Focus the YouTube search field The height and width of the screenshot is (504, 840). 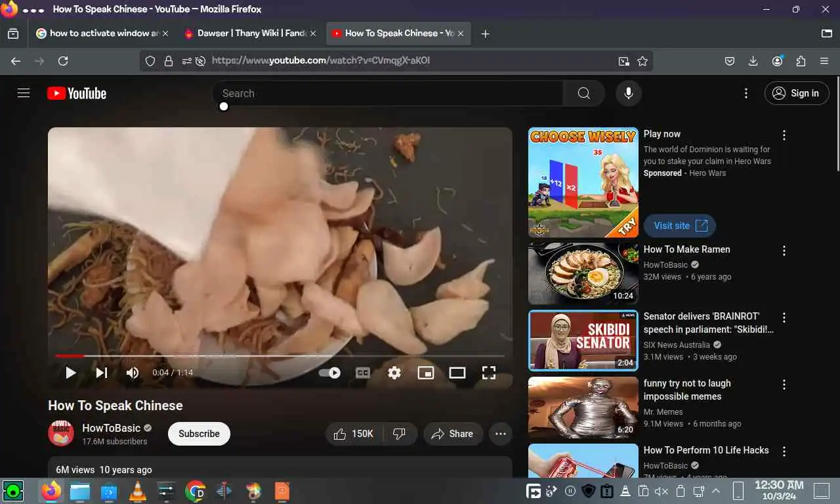point(387,93)
